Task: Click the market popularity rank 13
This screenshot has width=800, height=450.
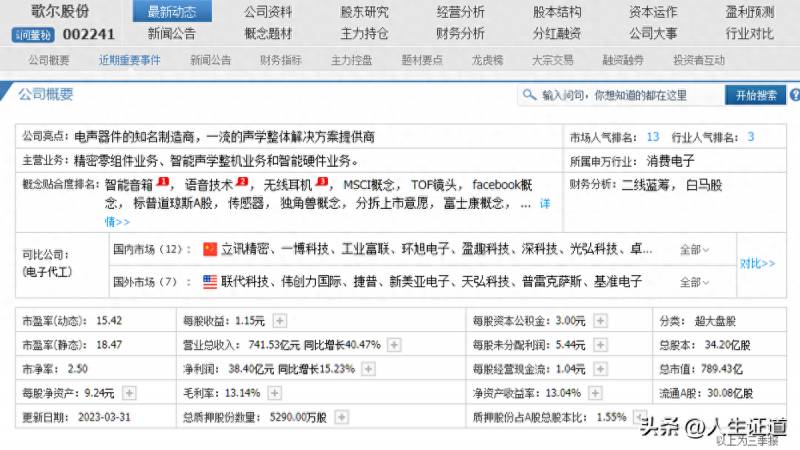Action: click(x=653, y=137)
